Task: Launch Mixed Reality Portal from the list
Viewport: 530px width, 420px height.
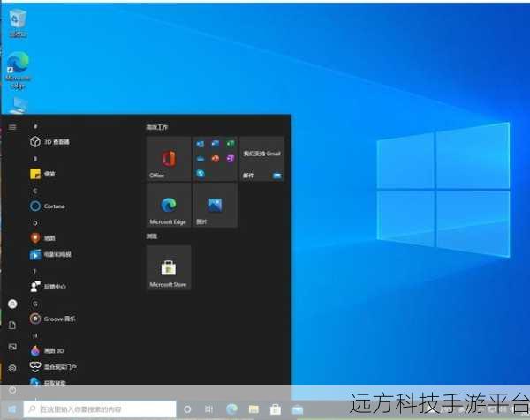Action: [x=53, y=367]
